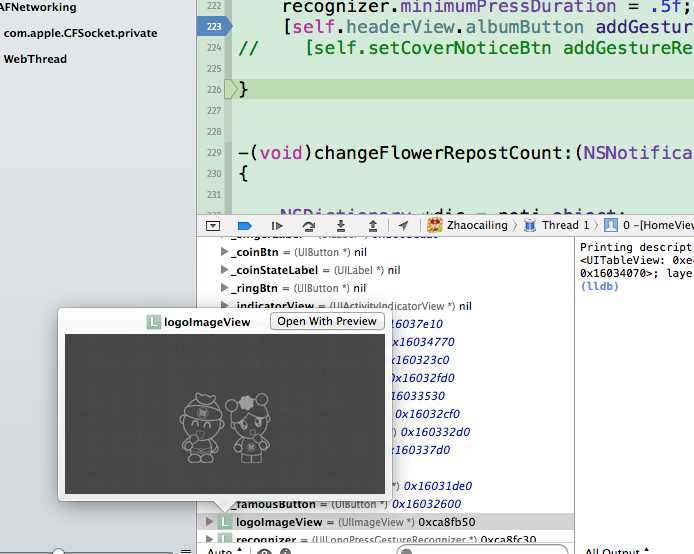Click the address 0x16032cf0 value
This screenshot has width=694, height=554.
coord(427,414)
